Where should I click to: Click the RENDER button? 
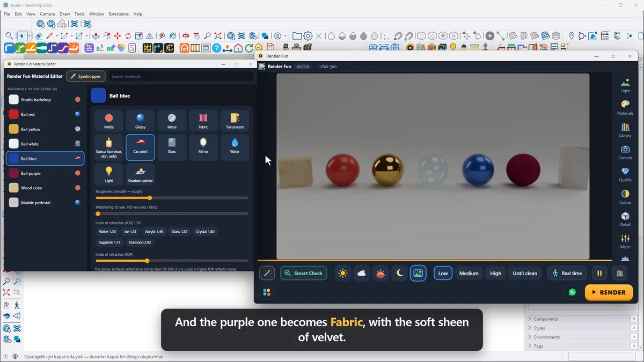(x=609, y=292)
